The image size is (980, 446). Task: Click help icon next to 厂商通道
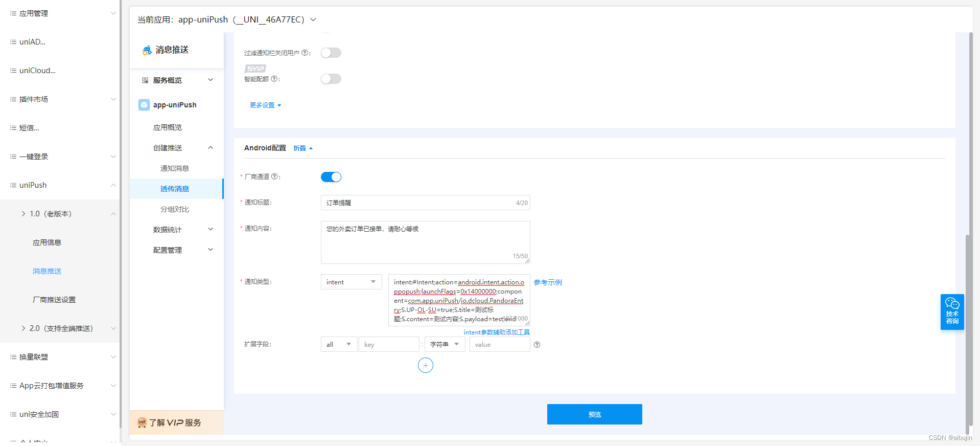(x=274, y=176)
